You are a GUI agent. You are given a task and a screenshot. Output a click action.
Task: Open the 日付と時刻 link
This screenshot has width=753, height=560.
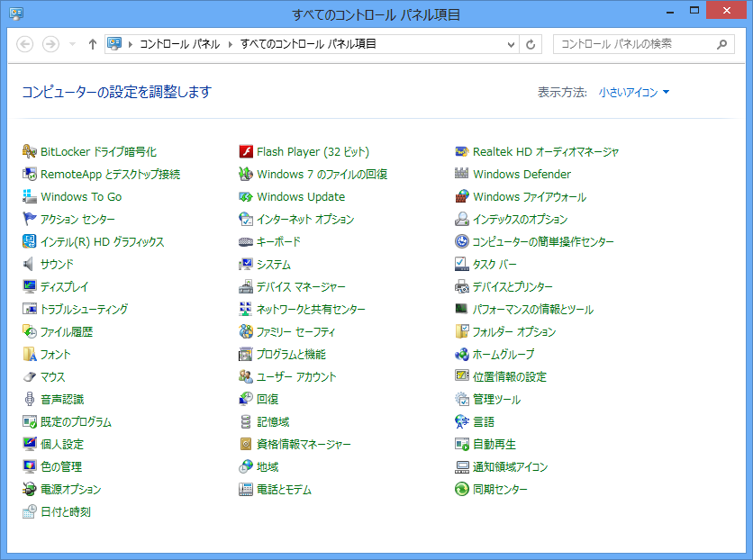pyautogui.click(x=66, y=511)
